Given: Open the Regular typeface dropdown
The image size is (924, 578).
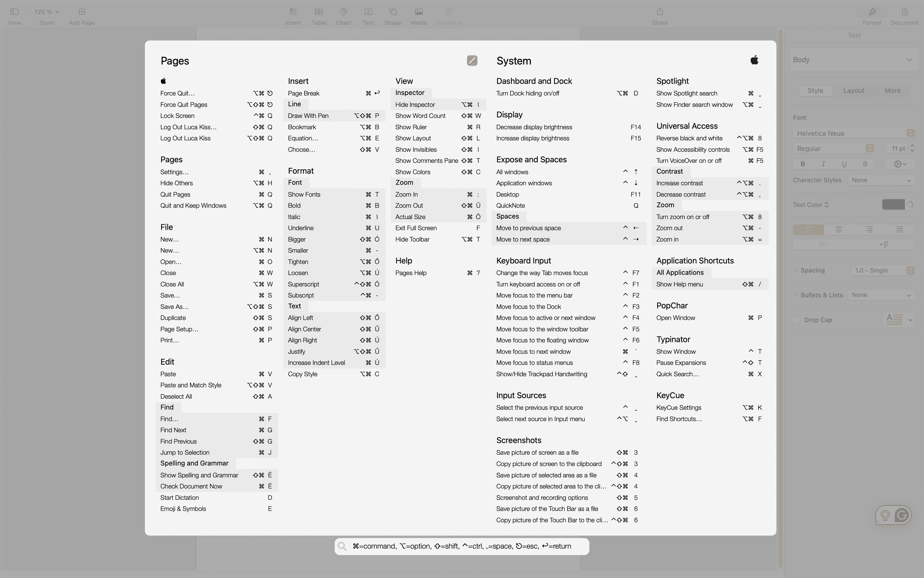Looking at the screenshot, I should 834,148.
